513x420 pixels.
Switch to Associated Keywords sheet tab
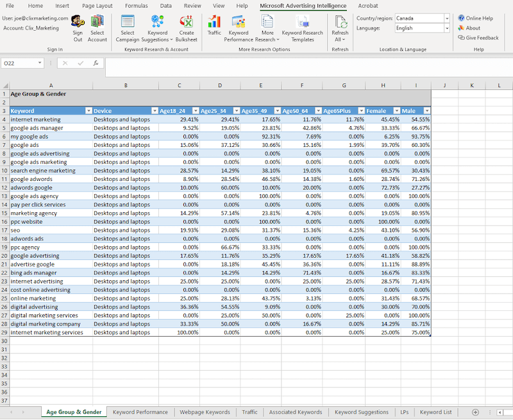point(296,412)
